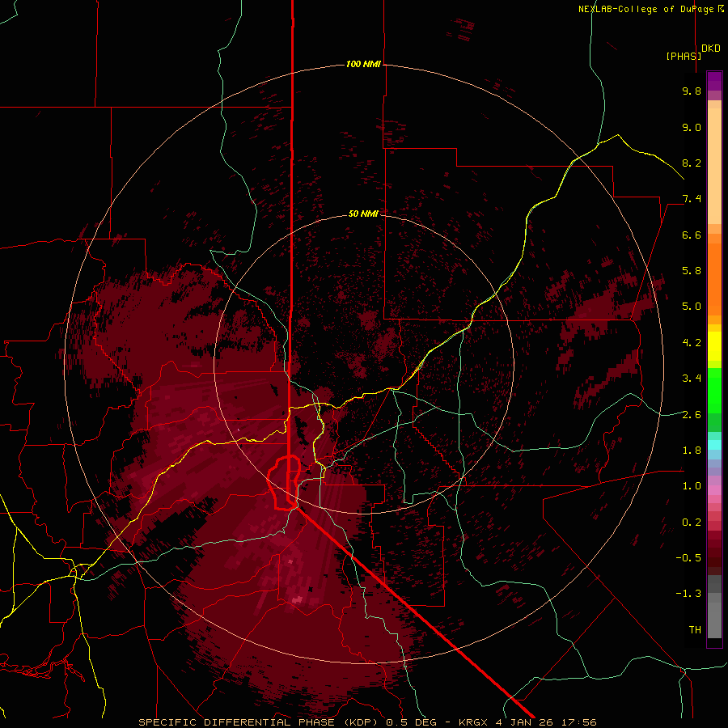Click the 1.8 scale value
728x728 pixels.
tap(692, 451)
